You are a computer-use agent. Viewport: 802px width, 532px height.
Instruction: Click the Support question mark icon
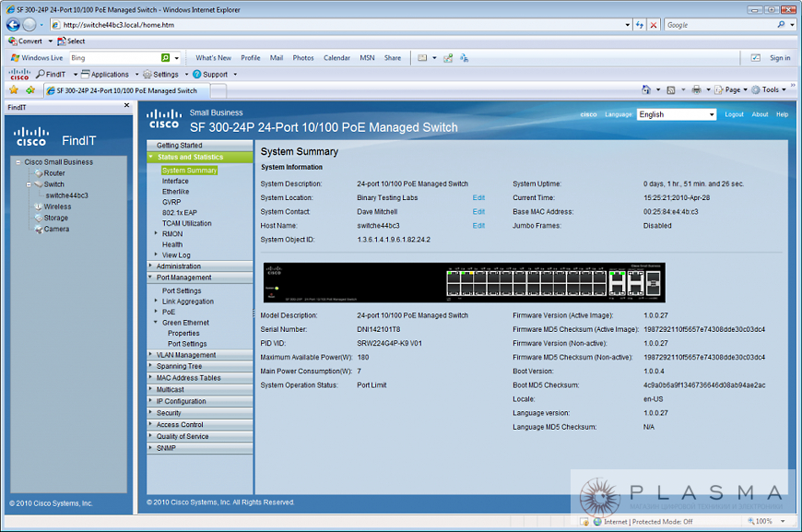pyautogui.click(x=197, y=74)
